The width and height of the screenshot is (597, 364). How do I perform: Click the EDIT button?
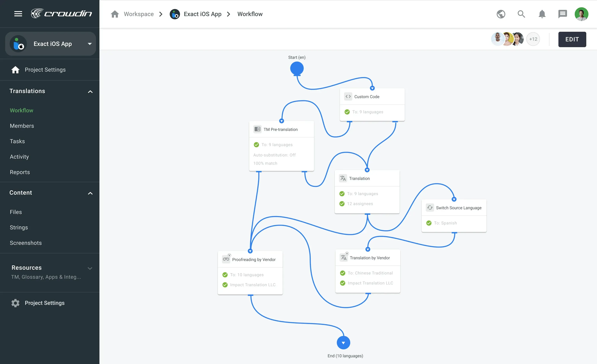click(572, 39)
